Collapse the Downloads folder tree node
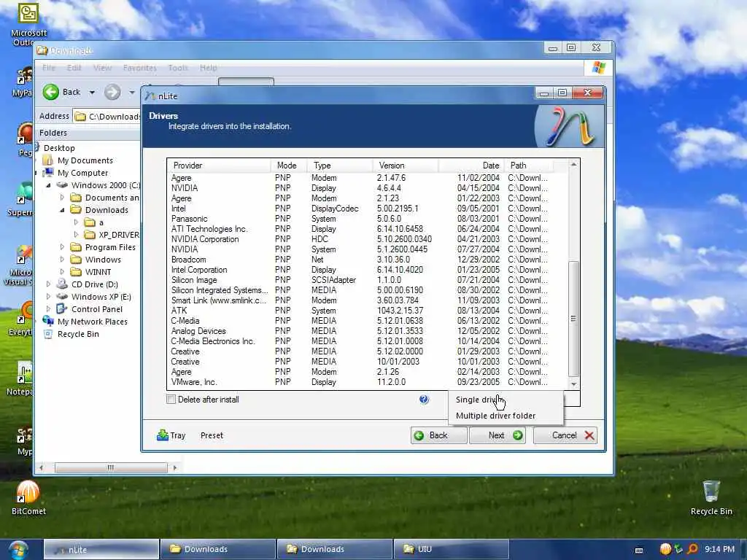The image size is (747, 560). pos(63,210)
